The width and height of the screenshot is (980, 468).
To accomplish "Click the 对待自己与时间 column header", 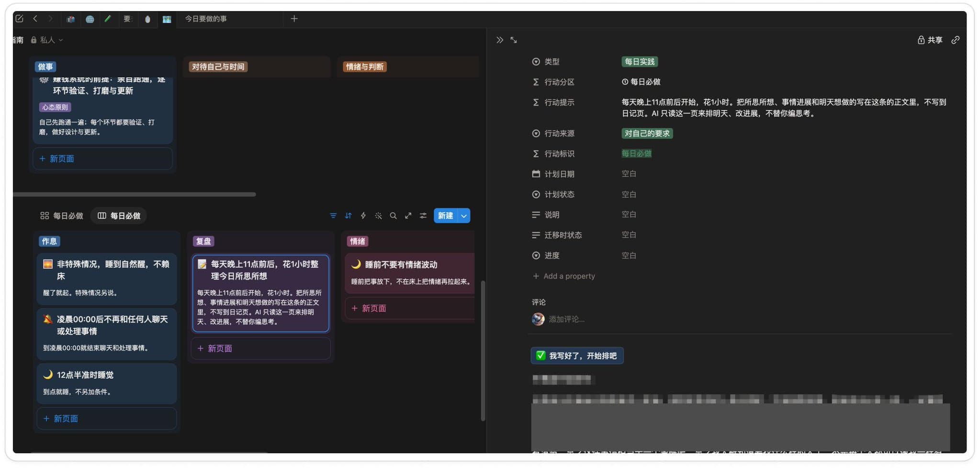I will coord(218,67).
